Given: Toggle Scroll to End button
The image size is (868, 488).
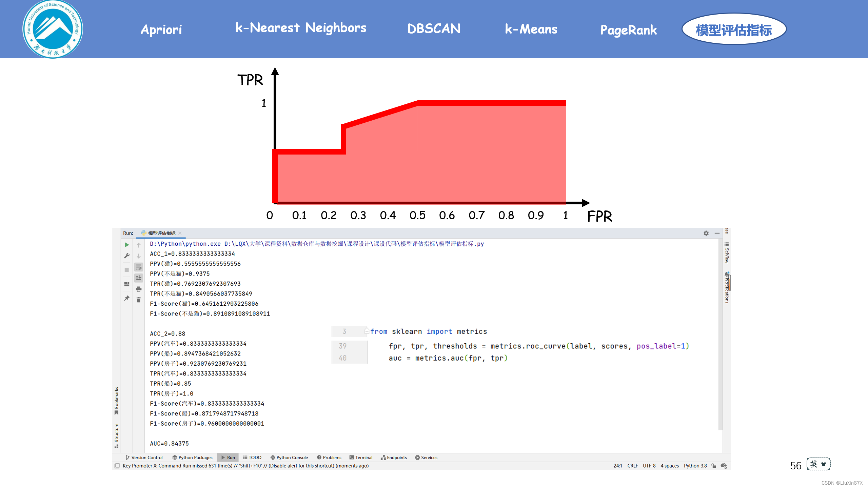Looking at the screenshot, I should [x=139, y=278].
